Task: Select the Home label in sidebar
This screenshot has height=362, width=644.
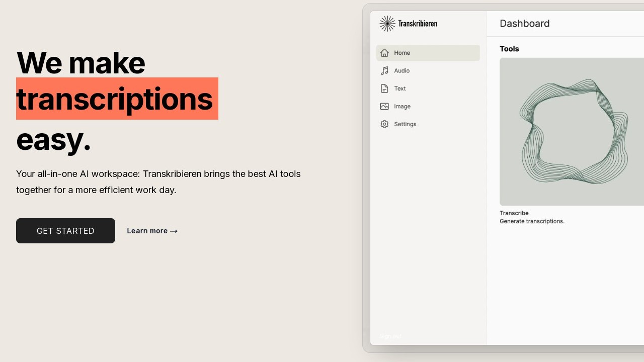Action: pyautogui.click(x=402, y=53)
